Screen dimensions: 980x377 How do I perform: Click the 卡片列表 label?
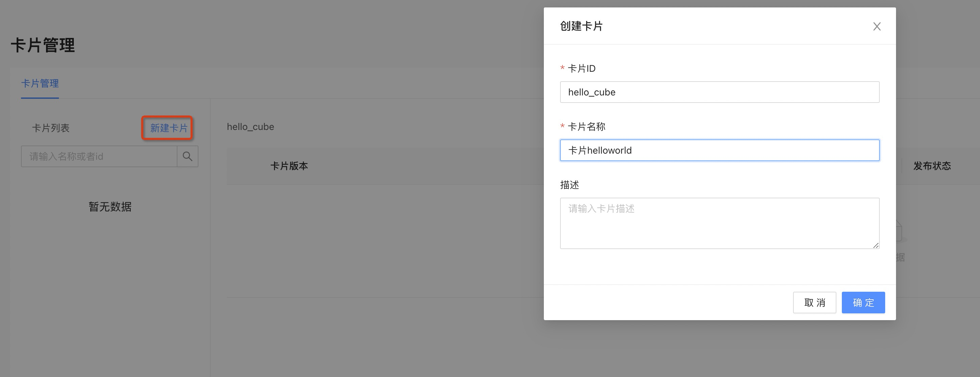(50, 128)
